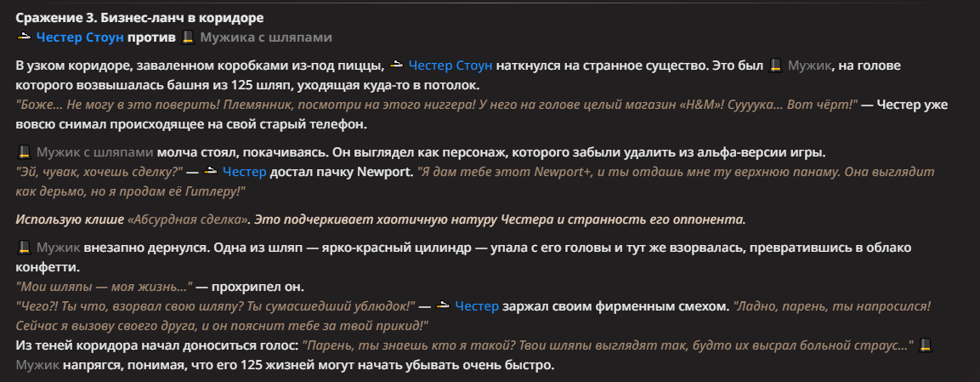
Task: Click the cap icon in the versus line
Action: 24,37
